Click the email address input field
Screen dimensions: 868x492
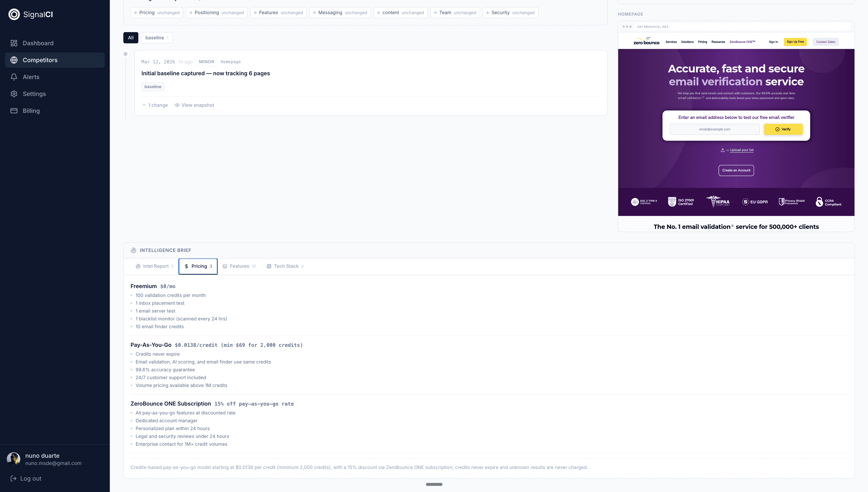714,129
